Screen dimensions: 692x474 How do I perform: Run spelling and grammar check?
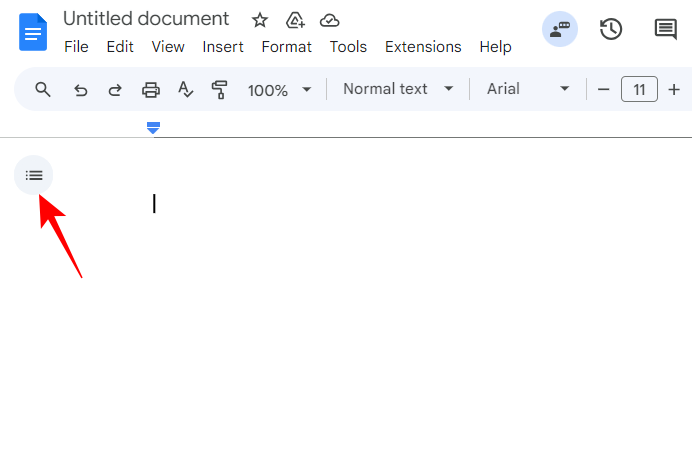click(x=185, y=90)
